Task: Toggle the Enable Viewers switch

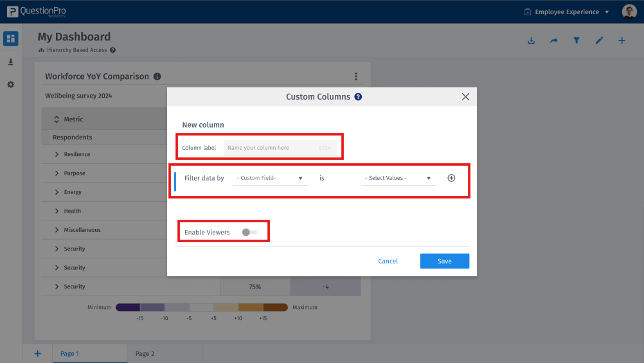Action: pyautogui.click(x=249, y=233)
